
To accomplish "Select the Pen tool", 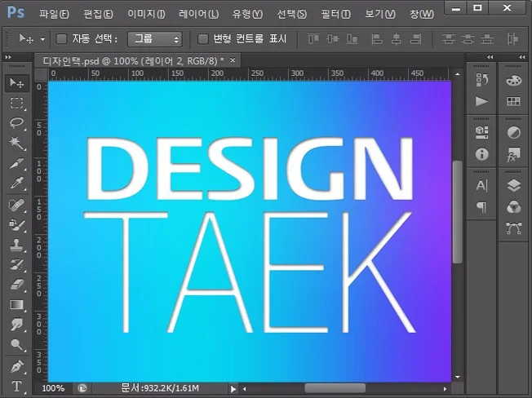I will tap(16, 365).
